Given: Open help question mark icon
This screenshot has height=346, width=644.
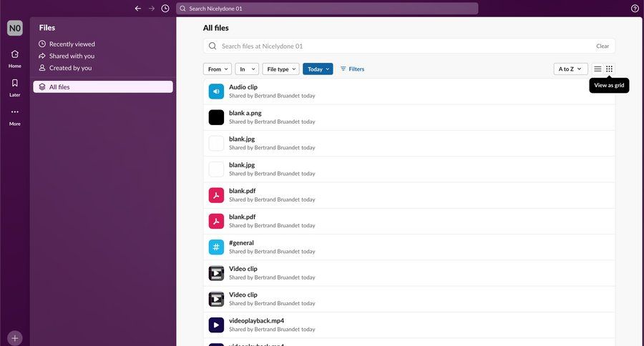Looking at the screenshot, I should click(635, 8).
